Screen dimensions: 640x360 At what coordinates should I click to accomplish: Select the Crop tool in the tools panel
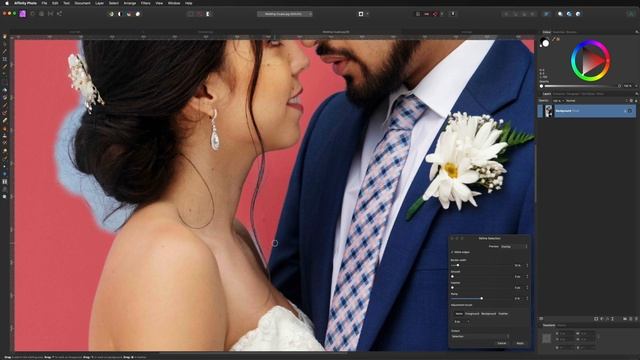pyautogui.click(x=5, y=59)
